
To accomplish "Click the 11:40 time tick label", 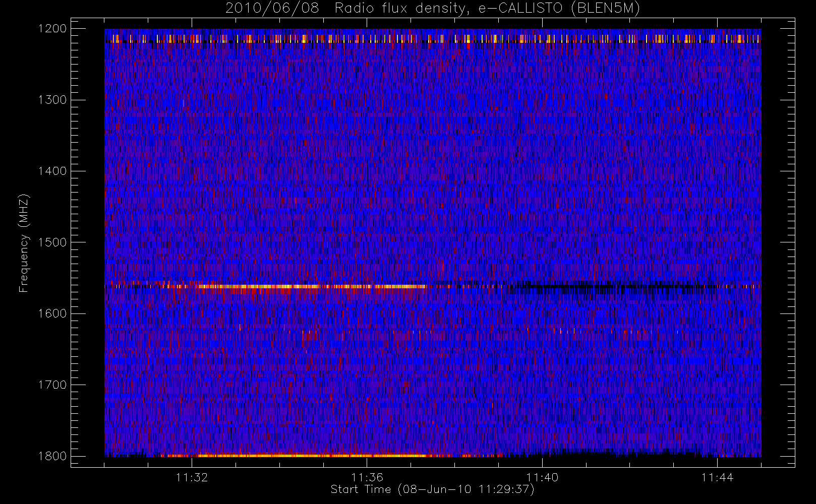I will [542, 477].
